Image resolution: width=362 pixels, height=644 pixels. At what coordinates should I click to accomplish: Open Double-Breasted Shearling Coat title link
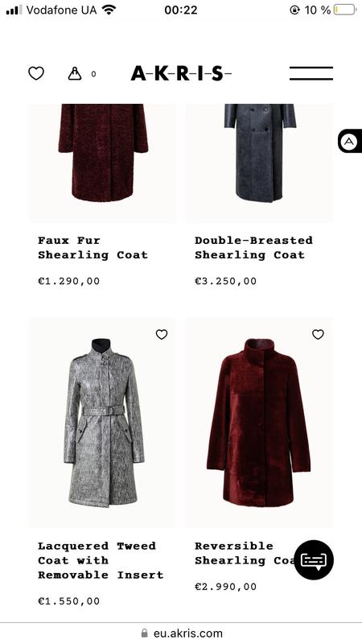click(x=253, y=248)
